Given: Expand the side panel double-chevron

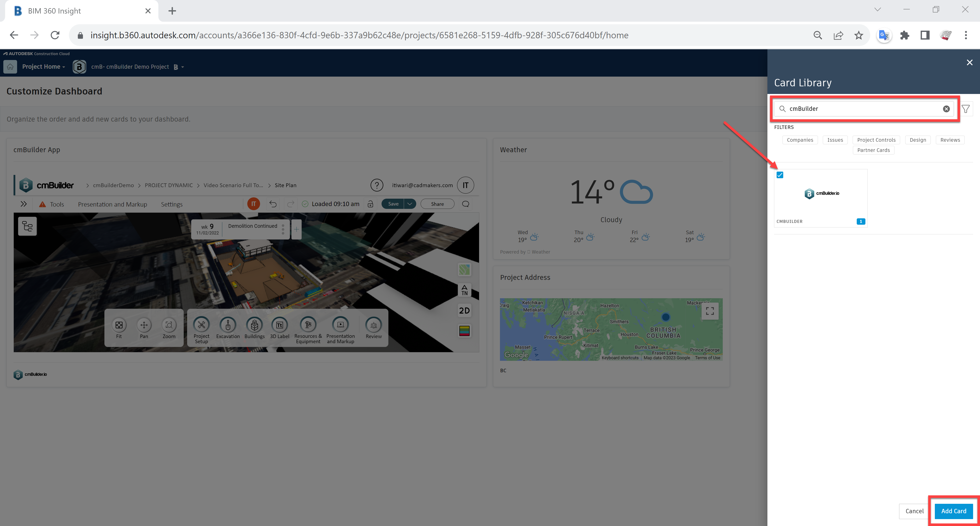Looking at the screenshot, I should (x=23, y=204).
